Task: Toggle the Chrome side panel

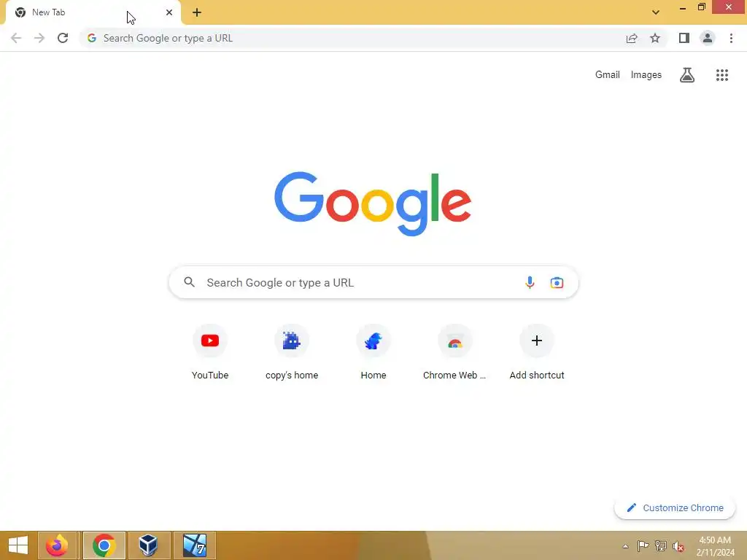Action: (684, 38)
